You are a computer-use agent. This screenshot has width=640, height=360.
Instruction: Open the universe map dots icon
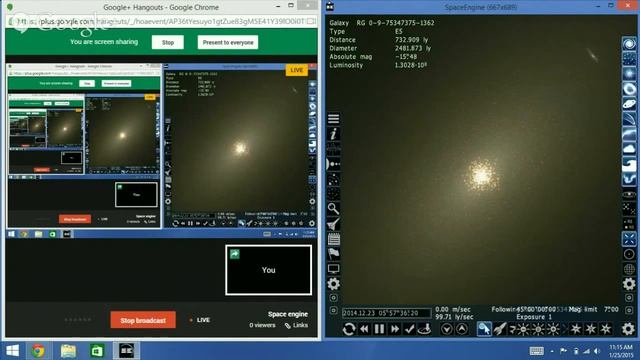point(333,194)
